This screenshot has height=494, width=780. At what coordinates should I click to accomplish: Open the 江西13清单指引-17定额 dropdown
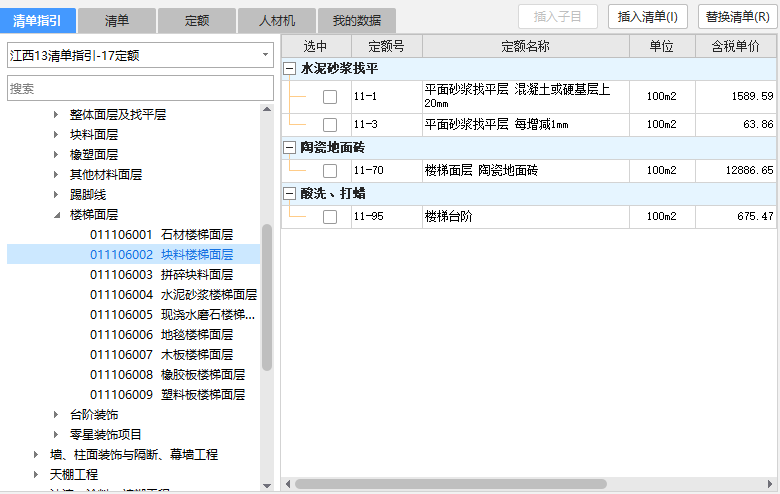point(140,55)
